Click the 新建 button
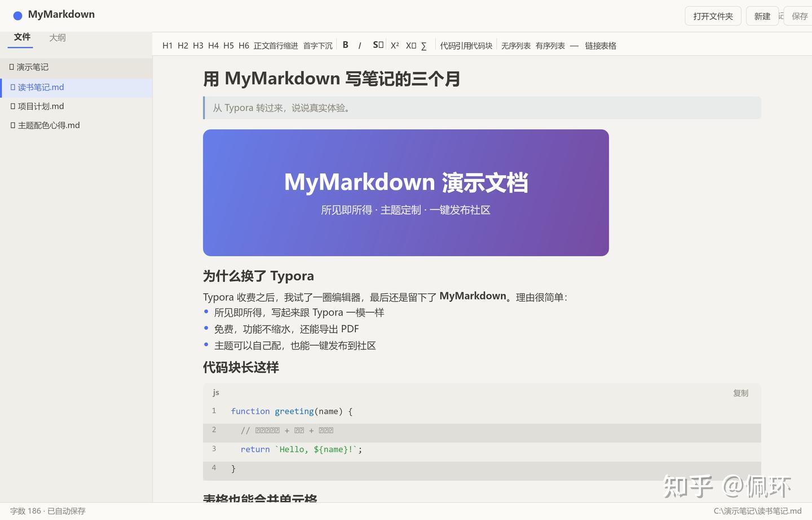This screenshot has width=812, height=520. pos(762,16)
